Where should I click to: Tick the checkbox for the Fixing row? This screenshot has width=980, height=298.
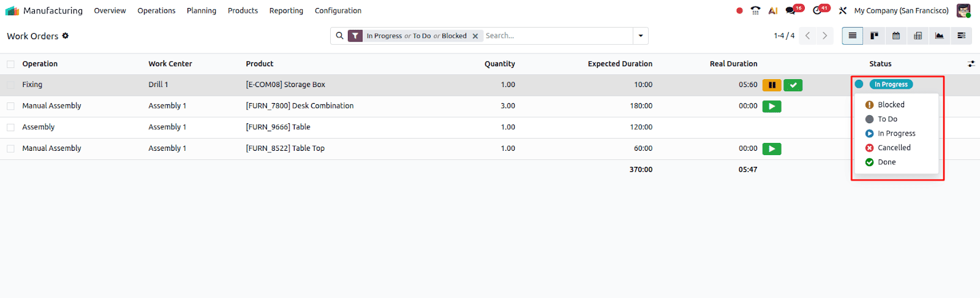click(x=10, y=85)
